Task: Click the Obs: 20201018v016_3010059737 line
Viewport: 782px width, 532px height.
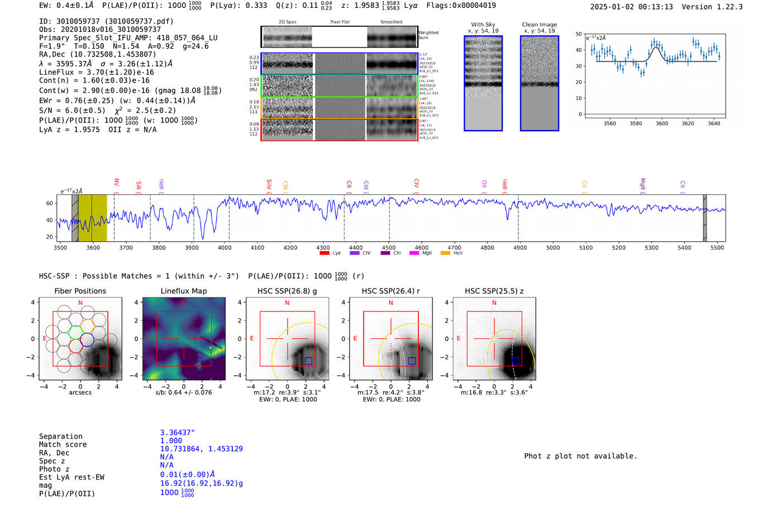Action: tap(100, 30)
